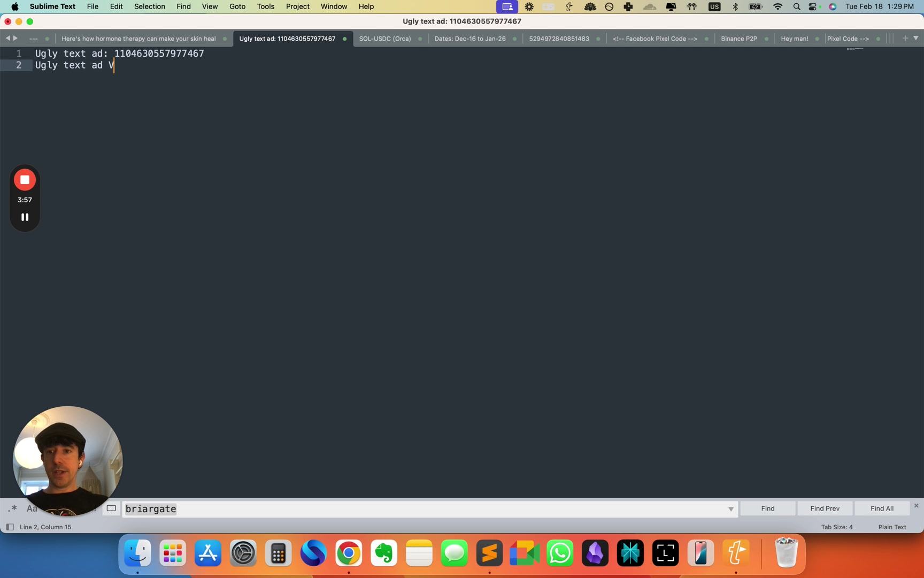Open the Selection menu
The image size is (924, 578).
click(149, 6)
